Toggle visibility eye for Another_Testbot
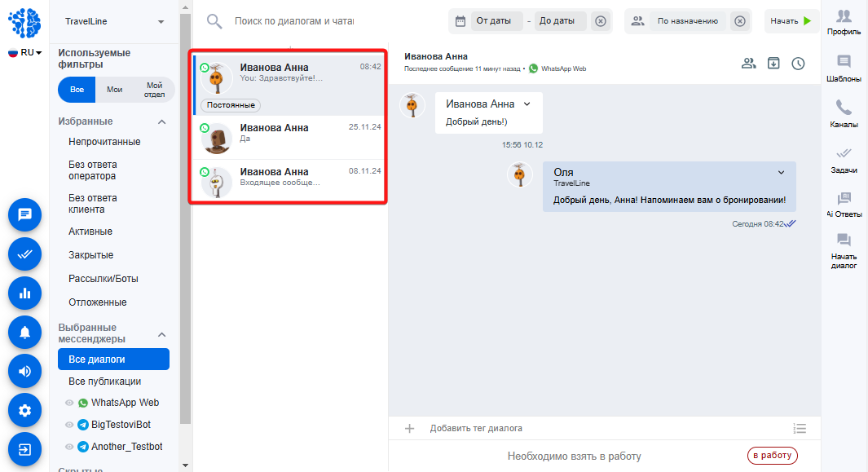 click(69, 447)
